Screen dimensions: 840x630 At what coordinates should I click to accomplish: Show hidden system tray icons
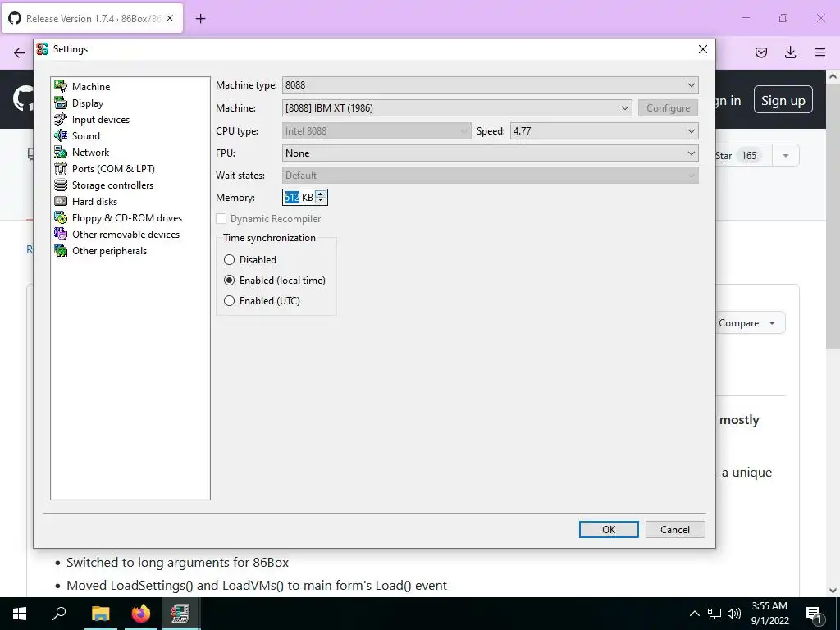(x=694, y=614)
